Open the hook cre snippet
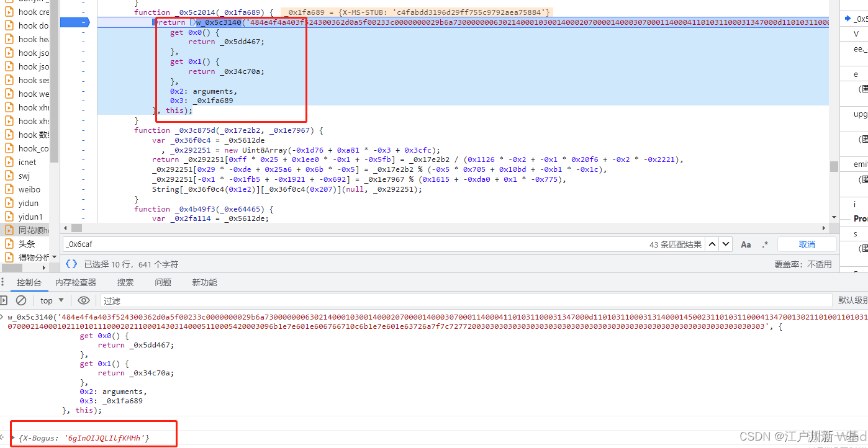 [34, 12]
